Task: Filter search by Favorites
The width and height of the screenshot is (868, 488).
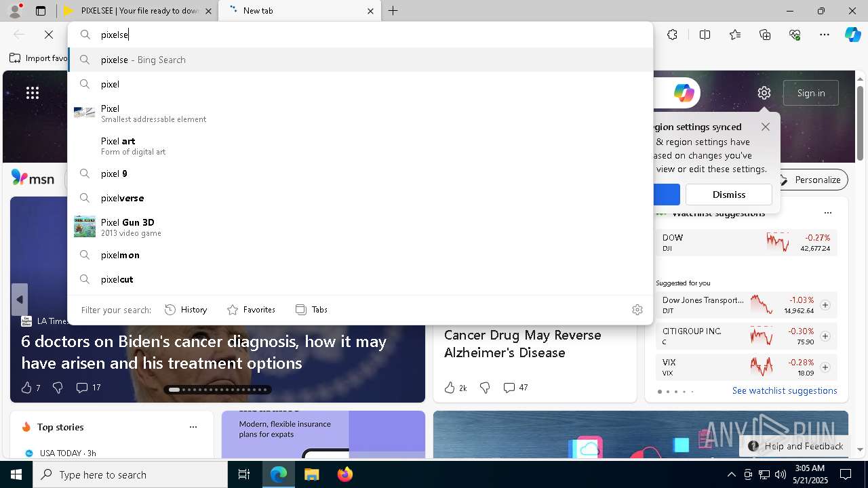Action: [x=251, y=310]
